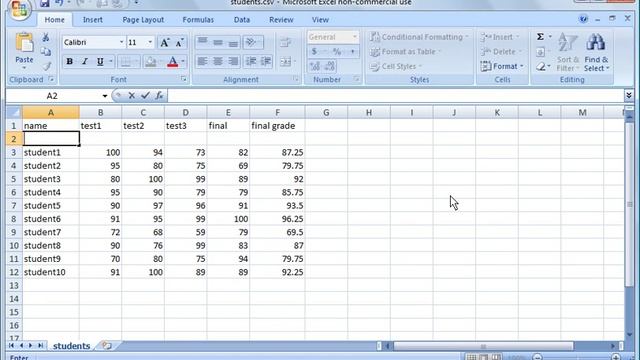Screen dimensions: 640x360
Task: Click the Decrease Font Size icon
Action: point(180,42)
